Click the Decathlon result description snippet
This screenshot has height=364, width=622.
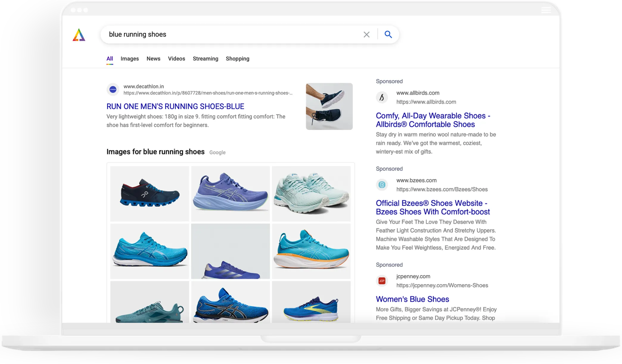click(196, 121)
